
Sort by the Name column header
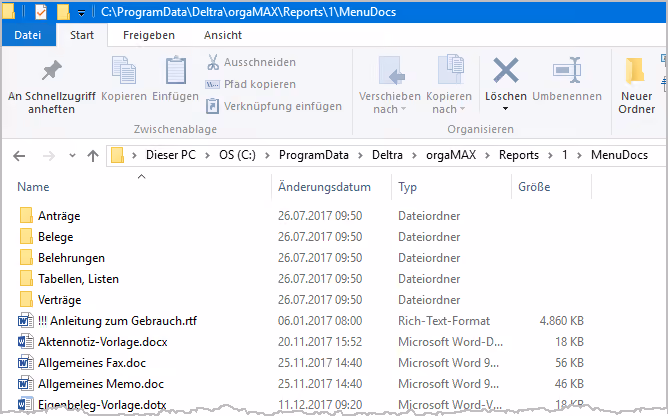click(33, 187)
